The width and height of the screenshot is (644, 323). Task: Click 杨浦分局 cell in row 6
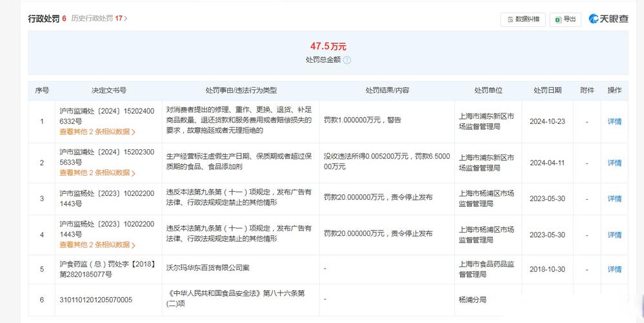tap(472, 300)
